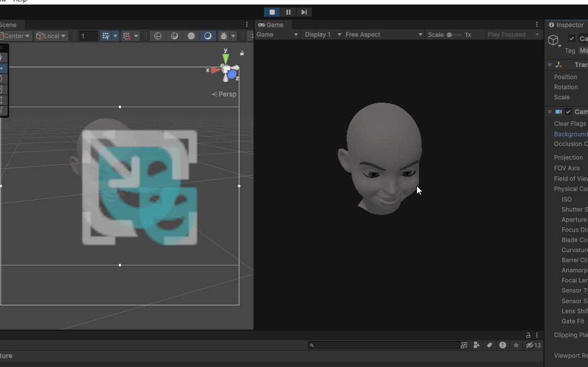Select Wireframe draw mode
This screenshot has width=588, height=367.
(x=158, y=36)
